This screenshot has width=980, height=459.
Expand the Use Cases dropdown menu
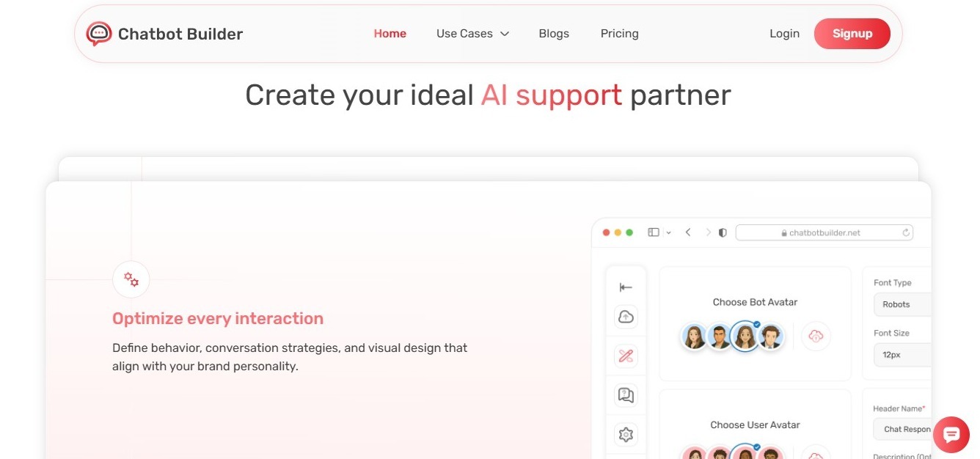pos(472,34)
